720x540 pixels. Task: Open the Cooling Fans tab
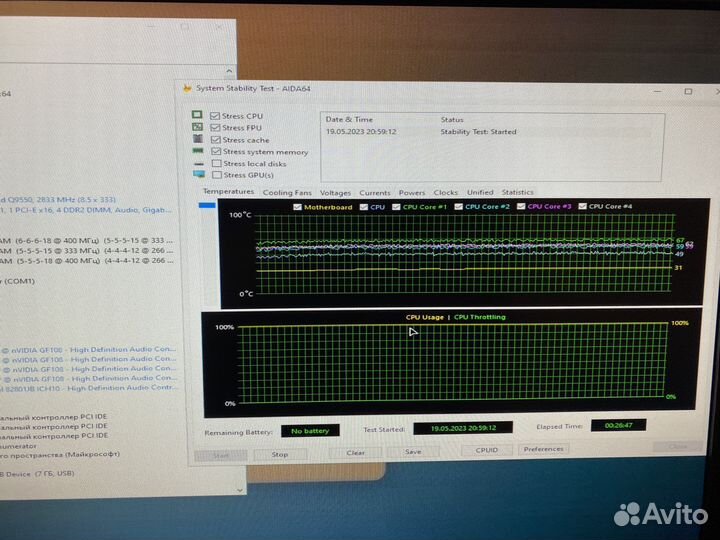coord(287,192)
